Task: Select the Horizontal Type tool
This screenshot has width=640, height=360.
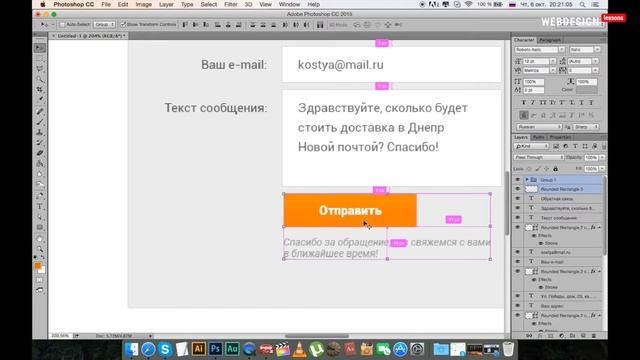Action: (40, 207)
